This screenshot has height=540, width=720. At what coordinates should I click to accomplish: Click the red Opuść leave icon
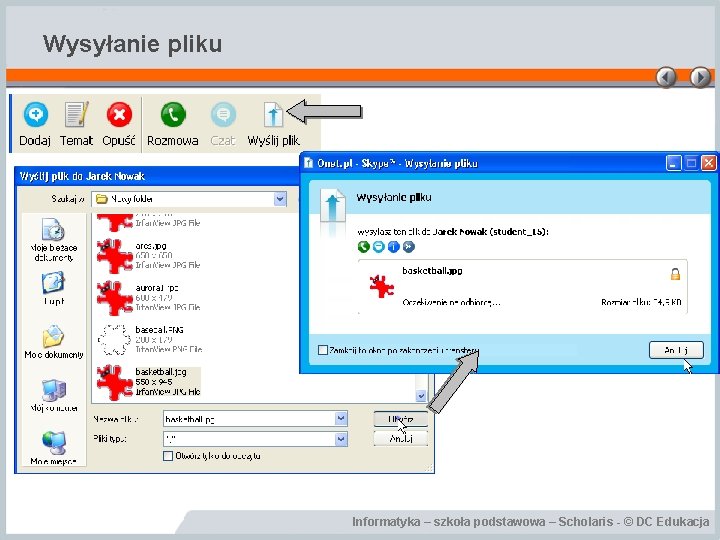click(x=119, y=114)
